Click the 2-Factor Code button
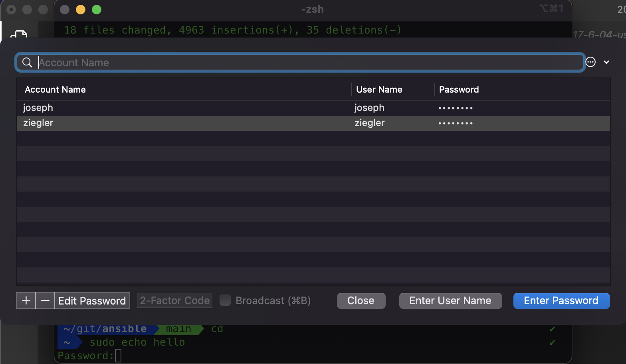Viewport: 626px width, 364px height. click(175, 301)
